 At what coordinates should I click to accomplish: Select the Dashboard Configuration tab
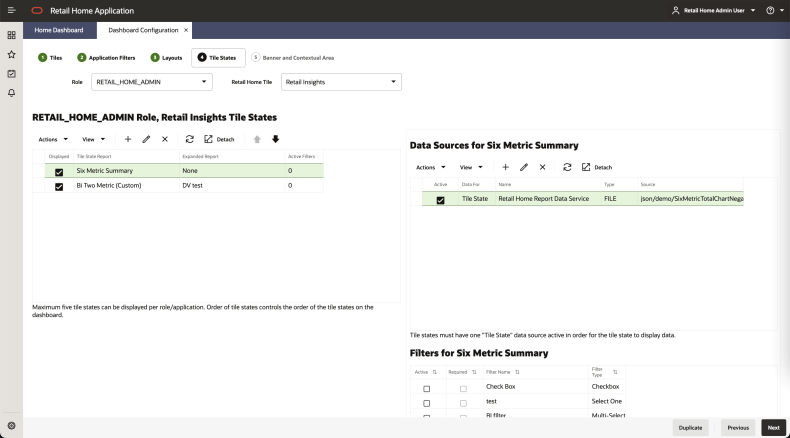(143, 30)
